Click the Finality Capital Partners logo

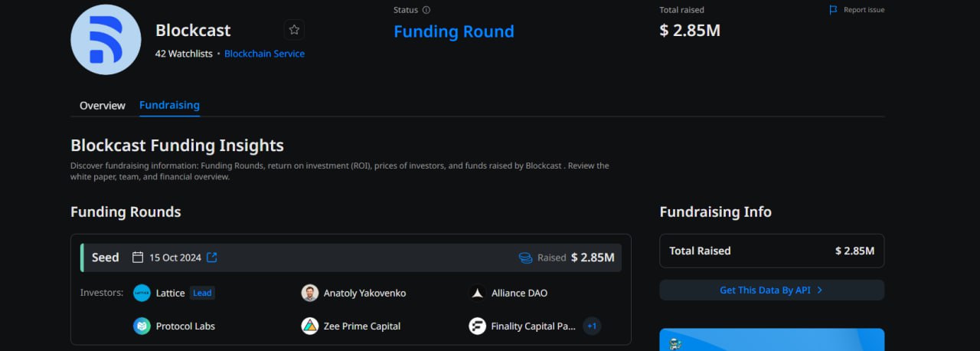478,326
